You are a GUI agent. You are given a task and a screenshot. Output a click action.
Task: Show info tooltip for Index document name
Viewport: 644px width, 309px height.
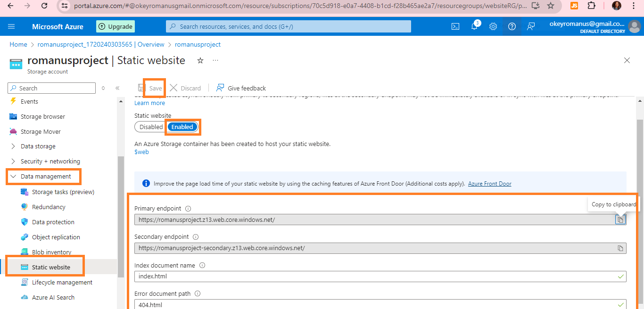[x=202, y=265]
